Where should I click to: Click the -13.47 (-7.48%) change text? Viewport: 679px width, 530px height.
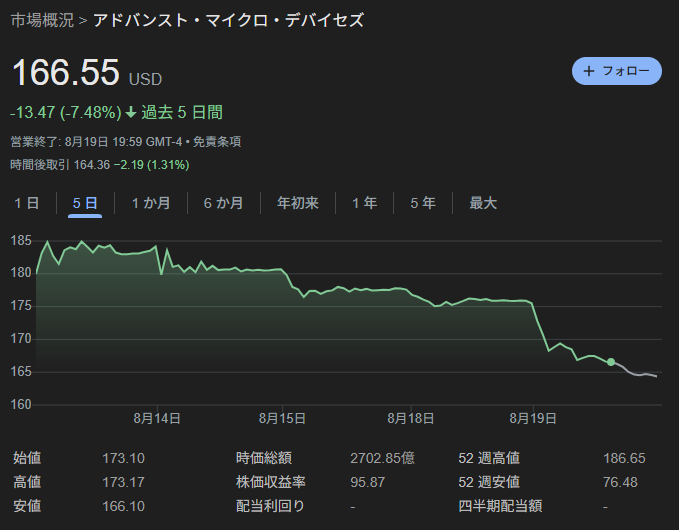click(66, 113)
